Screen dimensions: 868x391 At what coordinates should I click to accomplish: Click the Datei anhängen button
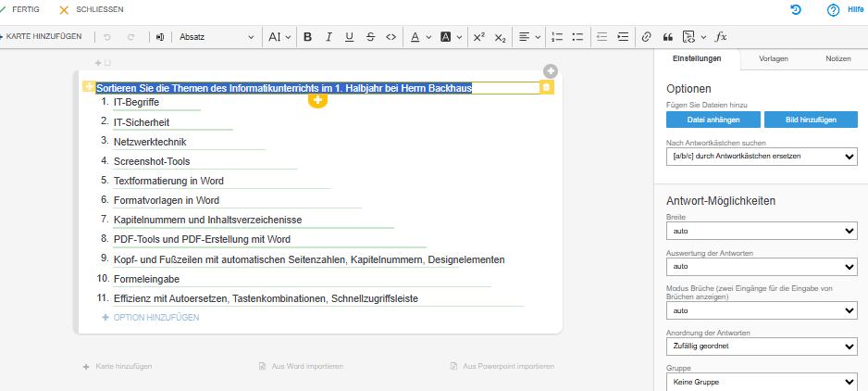pyautogui.click(x=713, y=120)
